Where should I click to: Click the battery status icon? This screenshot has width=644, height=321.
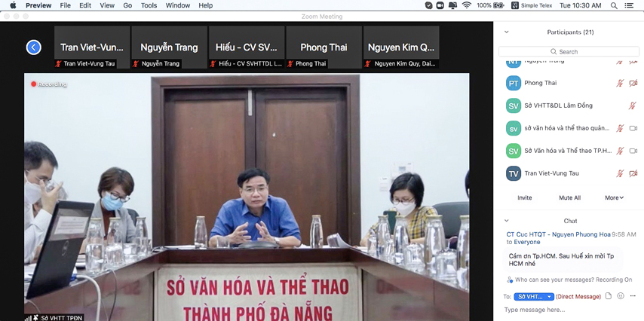pos(498,5)
